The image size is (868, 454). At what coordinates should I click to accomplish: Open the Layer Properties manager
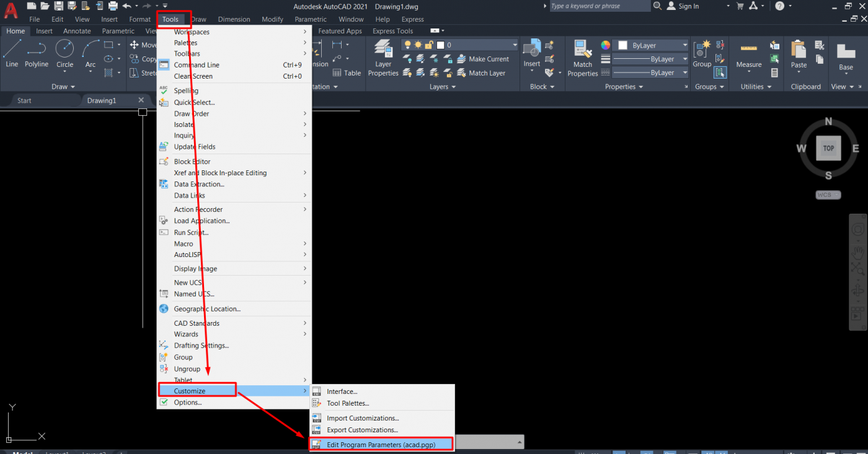[383, 58]
